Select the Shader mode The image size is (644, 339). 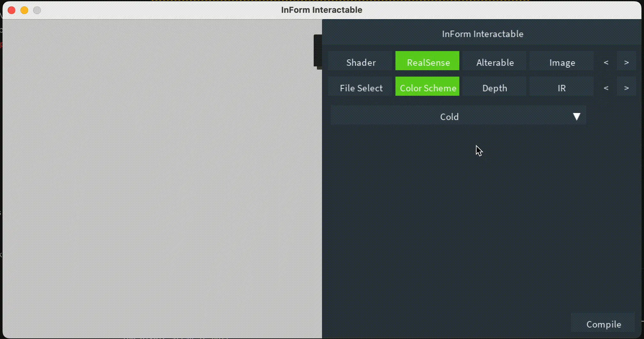361,62
